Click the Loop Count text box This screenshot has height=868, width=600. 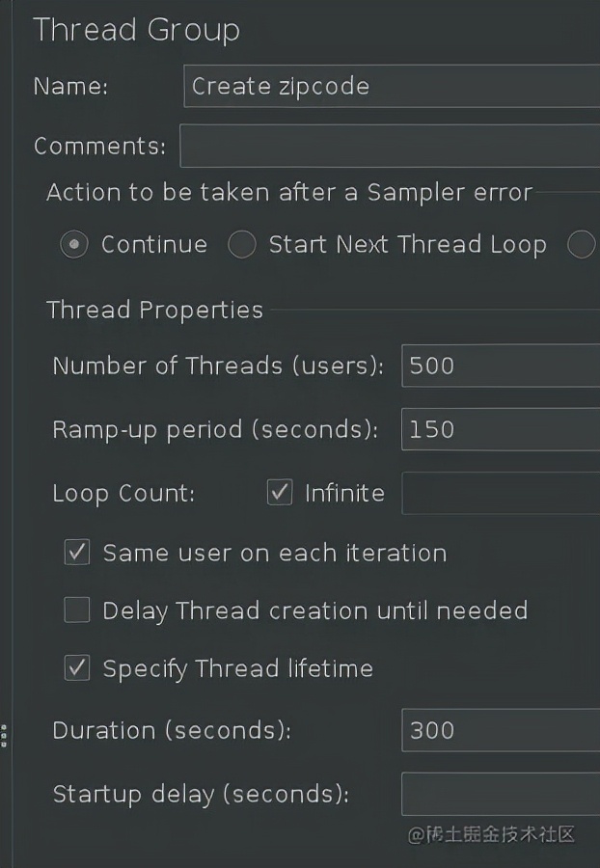pos(500,493)
